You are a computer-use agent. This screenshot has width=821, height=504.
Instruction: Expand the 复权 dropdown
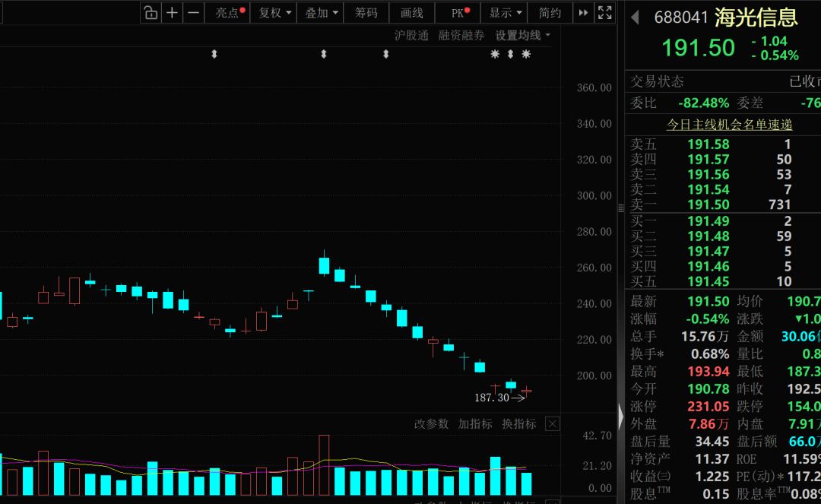[x=274, y=13]
